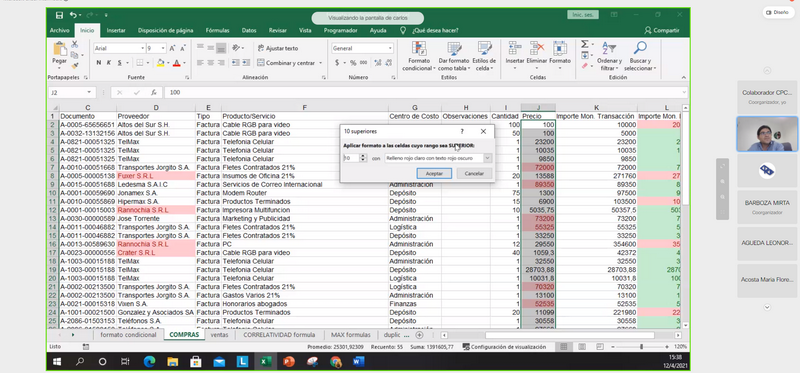
Task: Open Excel from the Windows taskbar
Action: 265,362
